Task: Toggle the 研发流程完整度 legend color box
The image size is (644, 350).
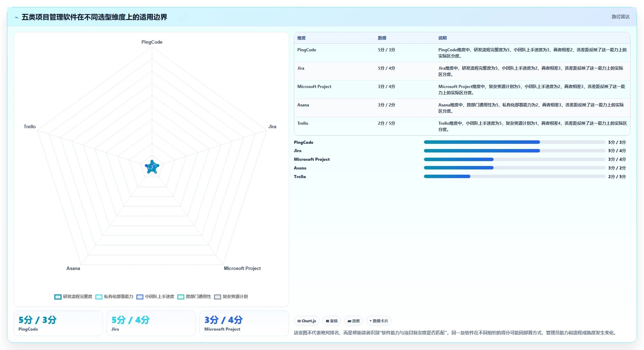Action: [58, 297]
